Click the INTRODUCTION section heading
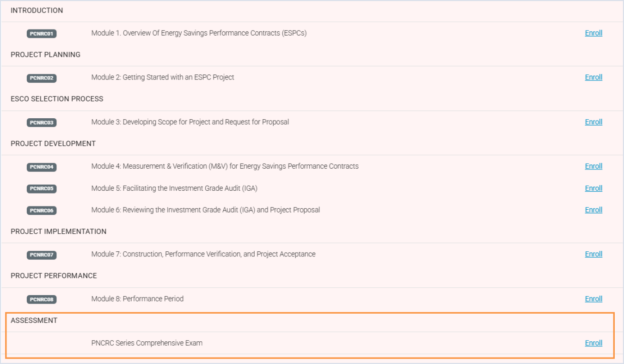Viewport: 624px width, 364px height. click(x=37, y=10)
